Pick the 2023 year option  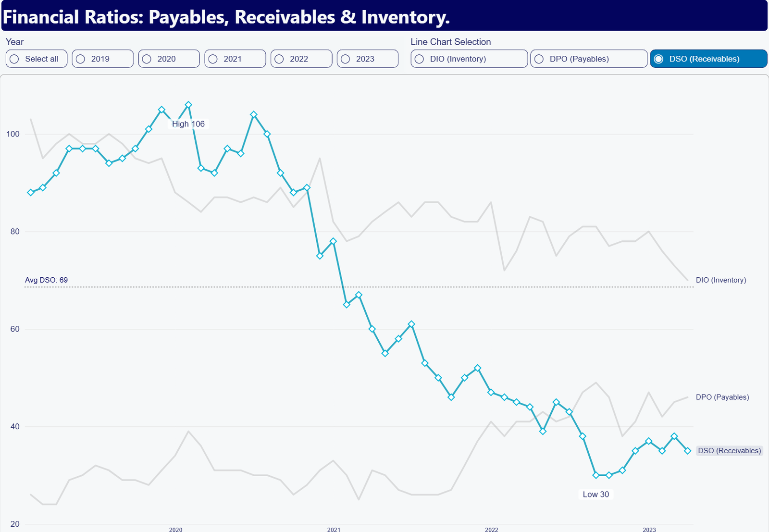pos(368,59)
